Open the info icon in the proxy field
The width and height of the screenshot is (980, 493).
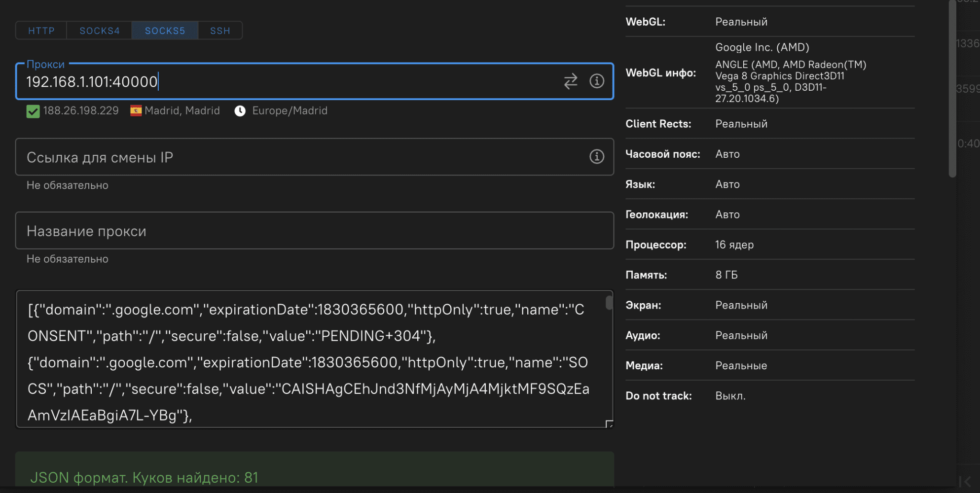point(597,81)
